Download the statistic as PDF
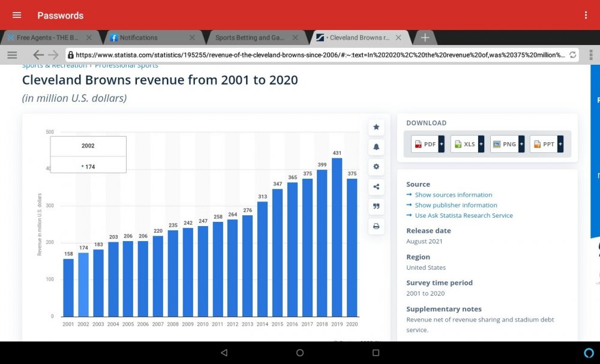 (x=428, y=144)
